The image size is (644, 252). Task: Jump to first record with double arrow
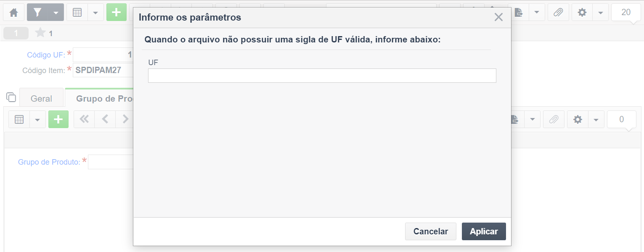click(x=84, y=120)
